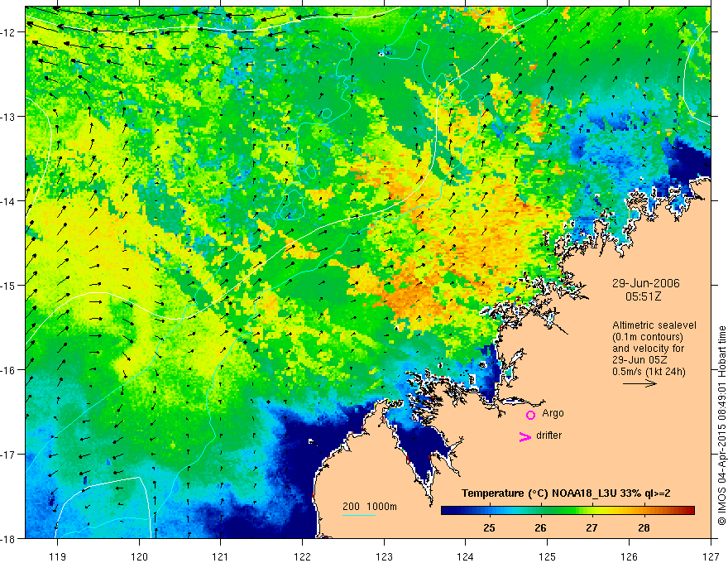This screenshot has width=728, height=563.
Task: Click the color bar value 28
Action: (x=644, y=527)
